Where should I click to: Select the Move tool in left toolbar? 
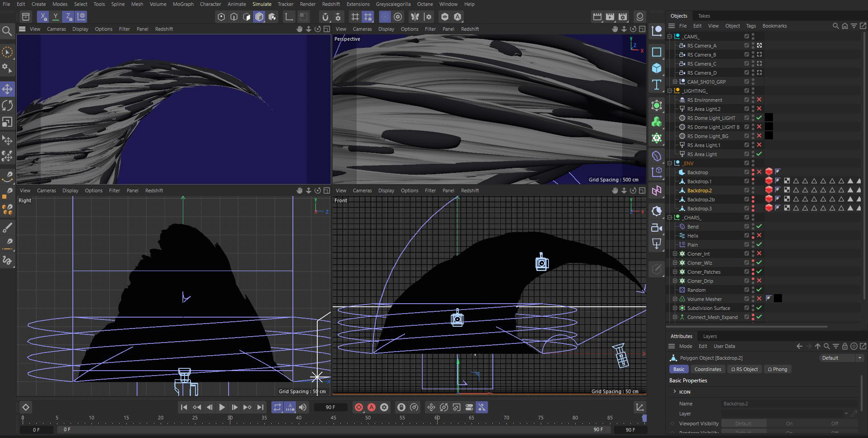7,89
